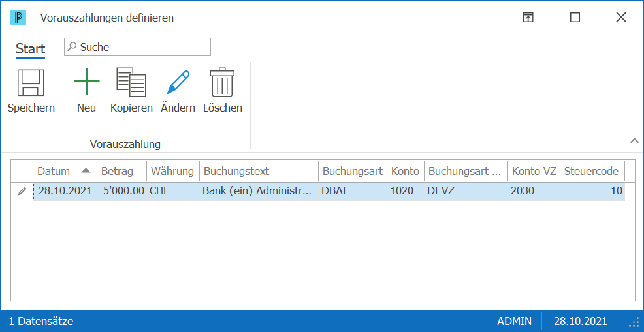Click the first Buchungsart column header
The image size is (644, 332).
(x=353, y=171)
